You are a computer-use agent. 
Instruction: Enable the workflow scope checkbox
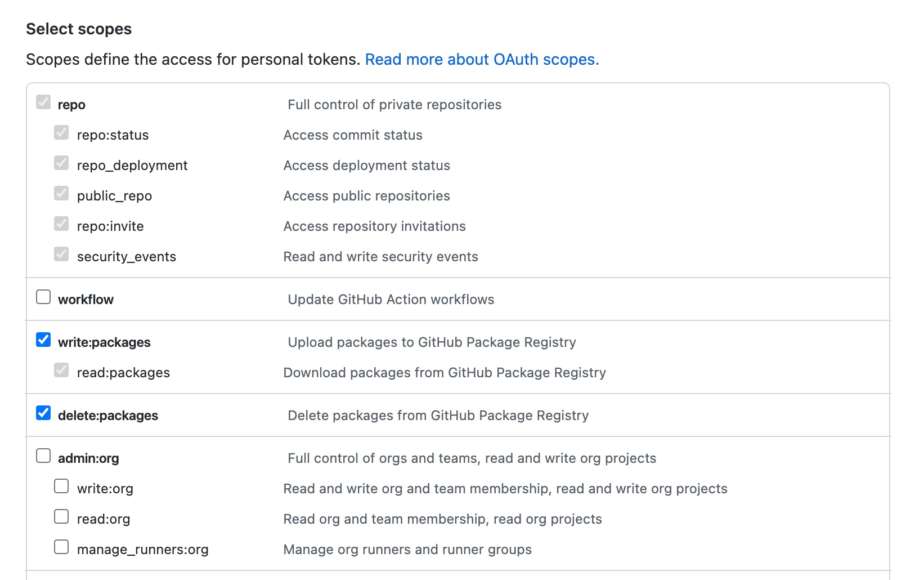point(43,297)
